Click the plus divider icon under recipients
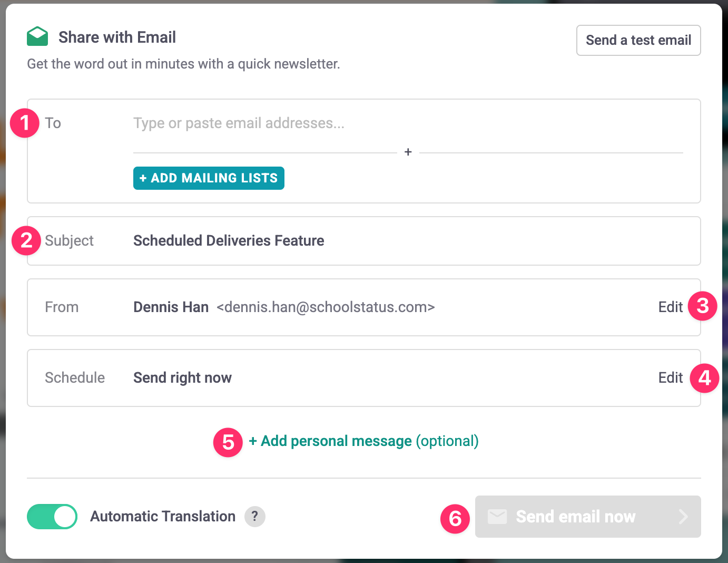This screenshot has width=728, height=563. 408,152
